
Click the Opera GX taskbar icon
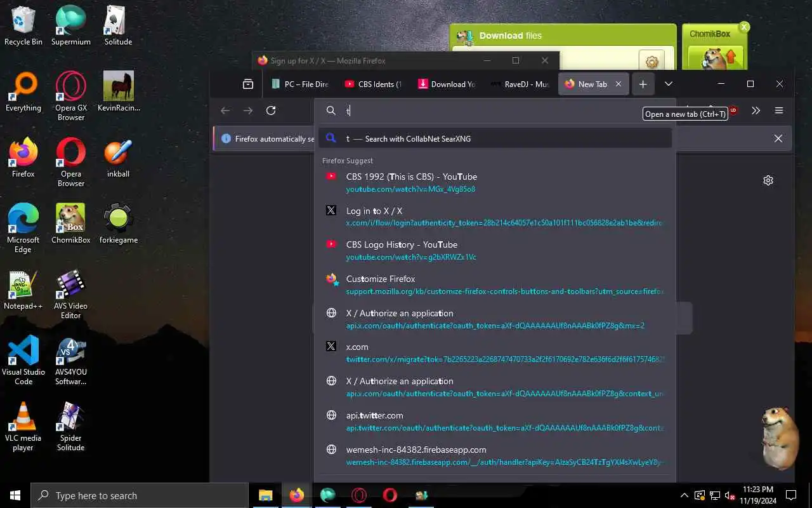pos(359,495)
